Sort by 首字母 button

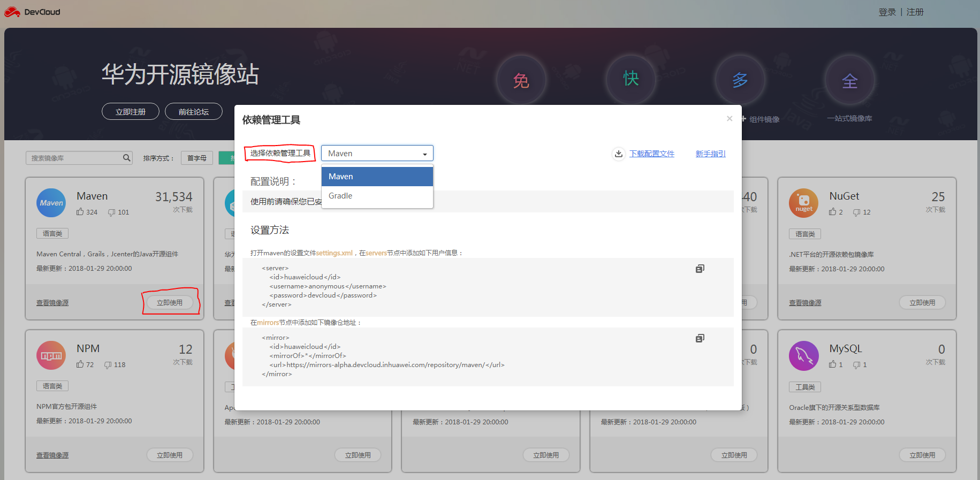197,158
